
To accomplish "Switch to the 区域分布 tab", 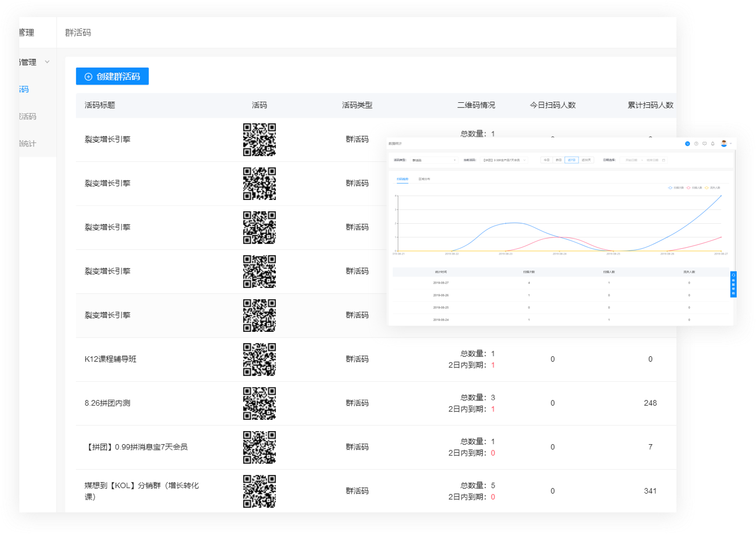I will coord(424,179).
